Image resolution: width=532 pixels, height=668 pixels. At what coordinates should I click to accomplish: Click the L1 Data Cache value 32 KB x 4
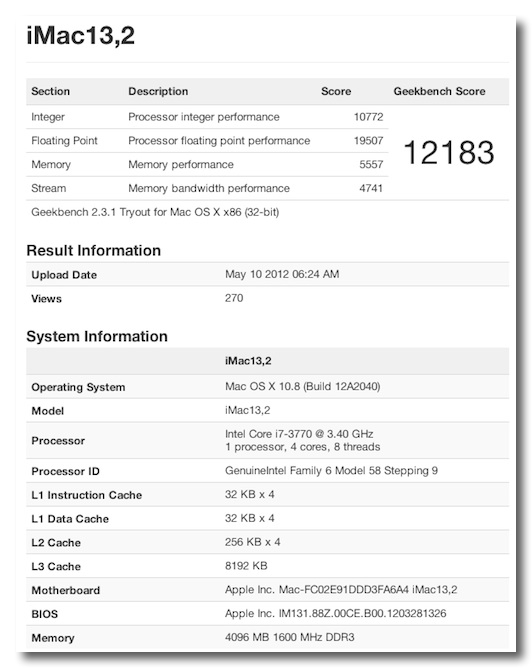point(250,518)
